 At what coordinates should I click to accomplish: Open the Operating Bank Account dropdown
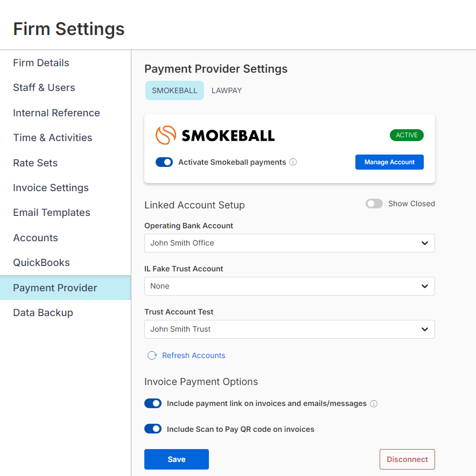click(289, 243)
